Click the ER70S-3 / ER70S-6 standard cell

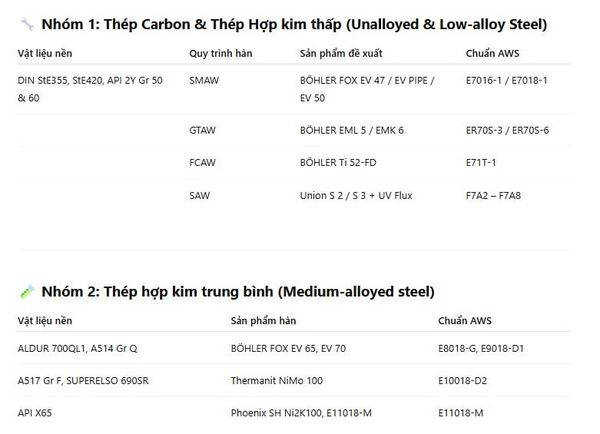point(507,130)
